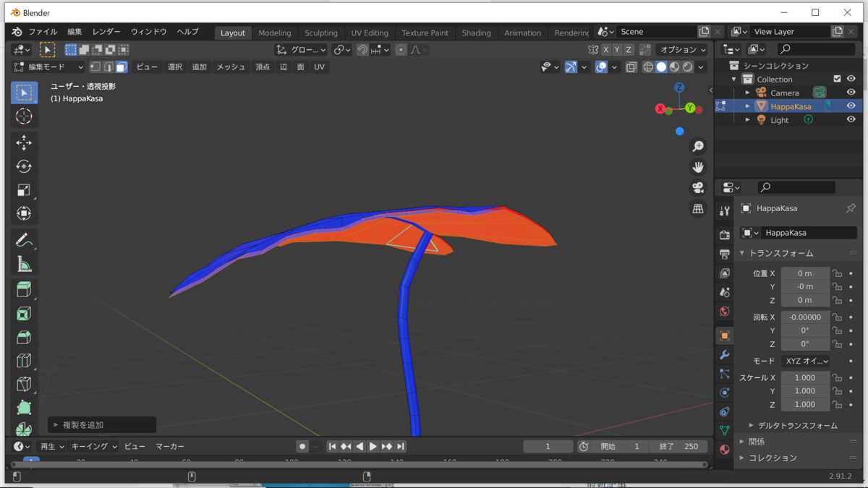Image resolution: width=868 pixels, height=488 pixels.
Task: Select the Loop Cut tool
Action: coord(24,361)
